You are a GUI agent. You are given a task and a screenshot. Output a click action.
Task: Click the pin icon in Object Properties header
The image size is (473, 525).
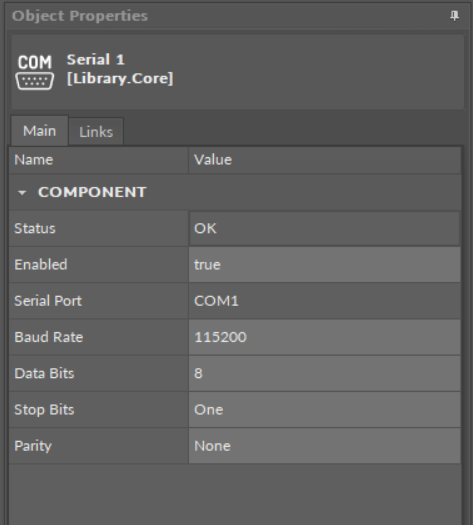[x=454, y=15]
